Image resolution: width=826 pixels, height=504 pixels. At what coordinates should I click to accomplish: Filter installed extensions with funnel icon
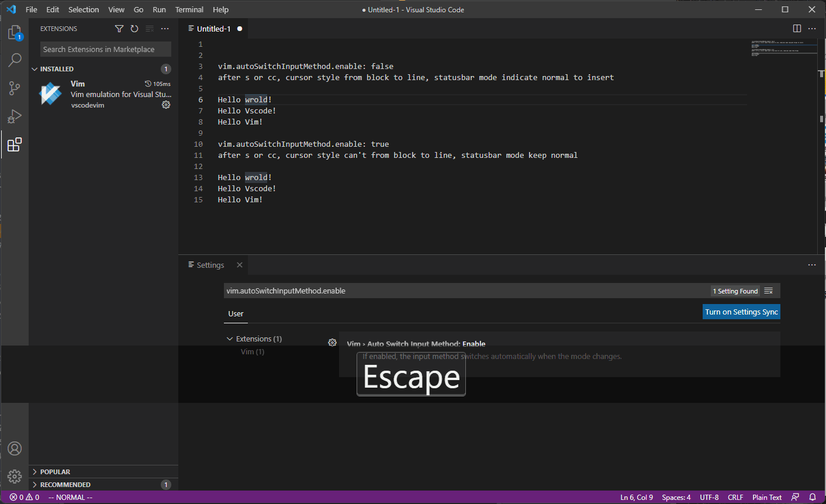119,28
